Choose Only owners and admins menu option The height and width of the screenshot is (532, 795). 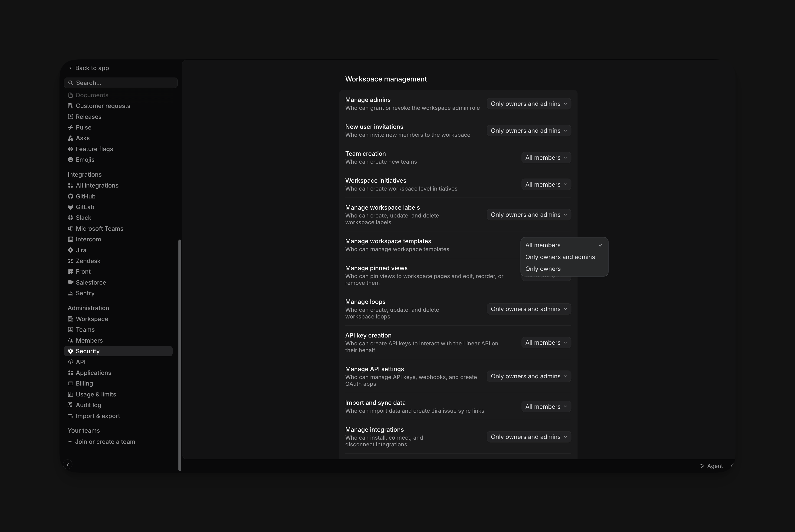(564, 257)
